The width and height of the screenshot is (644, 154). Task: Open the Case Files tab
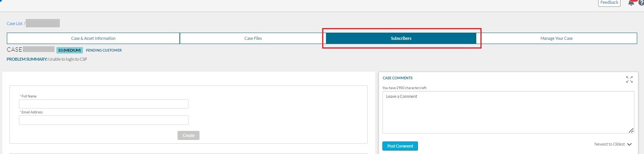pos(253,38)
